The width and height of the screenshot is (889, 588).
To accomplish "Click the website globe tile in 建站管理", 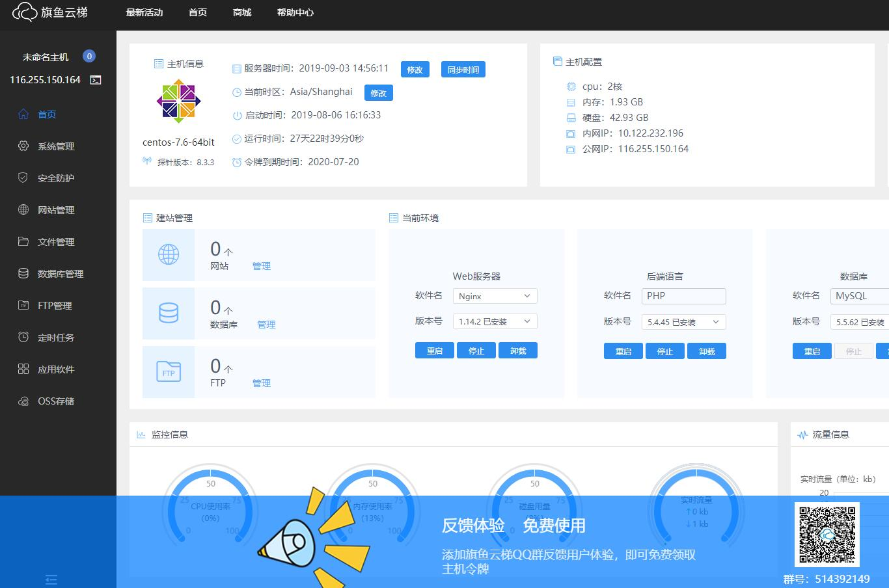I will tap(169, 254).
